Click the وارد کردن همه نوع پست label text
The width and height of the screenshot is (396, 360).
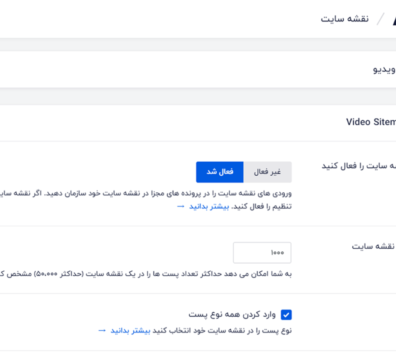pyautogui.click(x=232, y=314)
